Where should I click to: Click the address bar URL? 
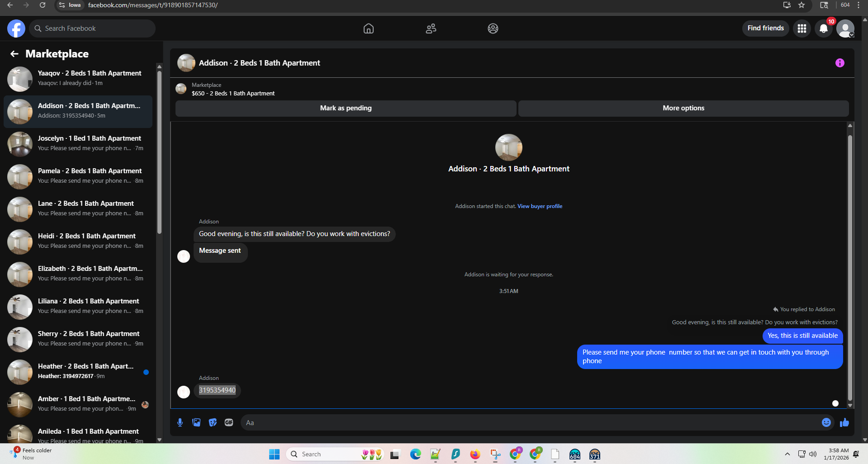pyautogui.click(x=153, y=5)
